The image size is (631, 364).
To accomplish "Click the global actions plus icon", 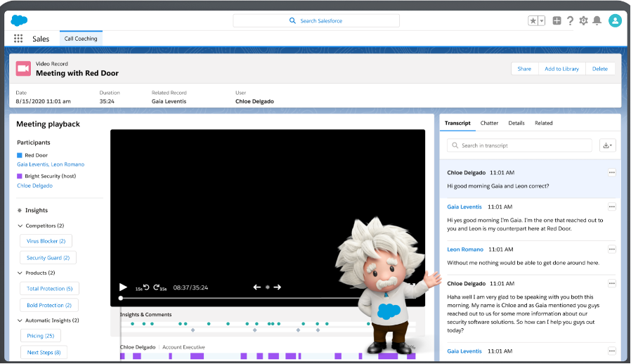I will point(557,20).
